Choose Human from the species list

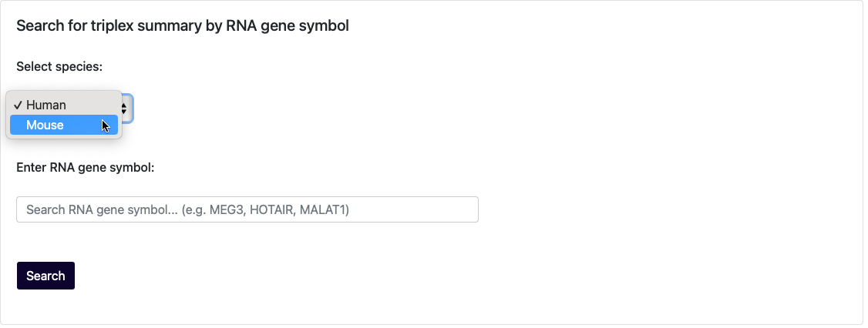(64, 105)
